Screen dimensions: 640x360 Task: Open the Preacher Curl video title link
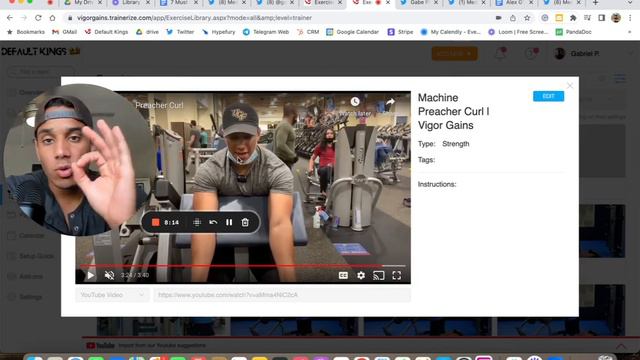[159, 105]
